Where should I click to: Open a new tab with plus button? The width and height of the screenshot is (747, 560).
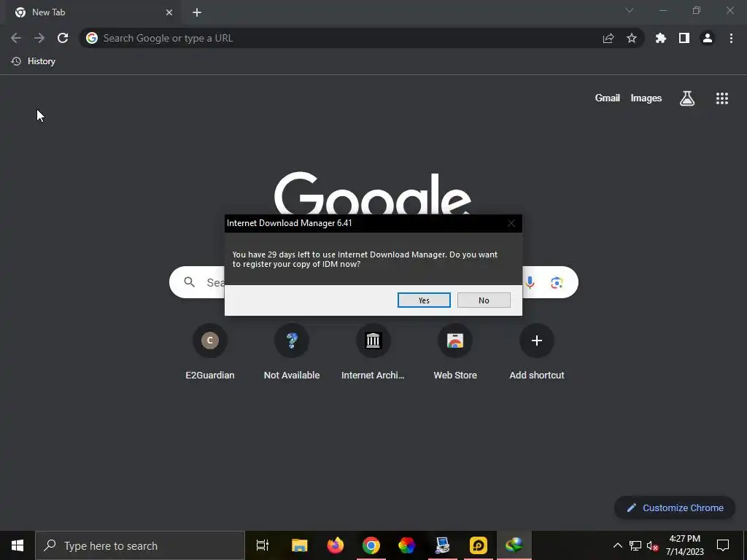tap(197, 12)
